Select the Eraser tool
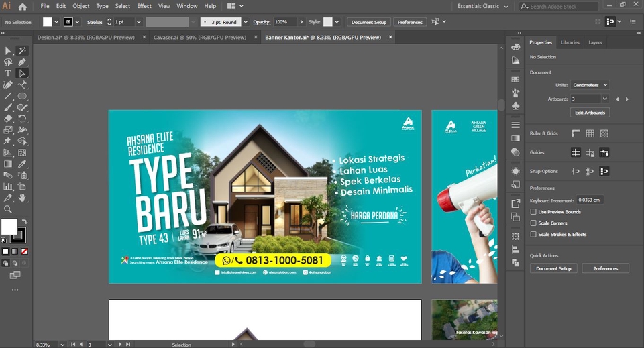 tap(8, 119)
